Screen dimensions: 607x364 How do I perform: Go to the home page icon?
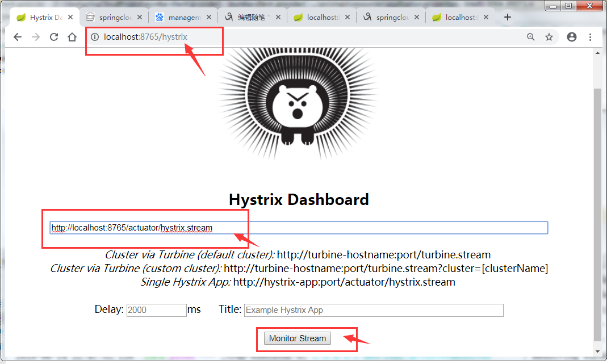click(72, 37)
